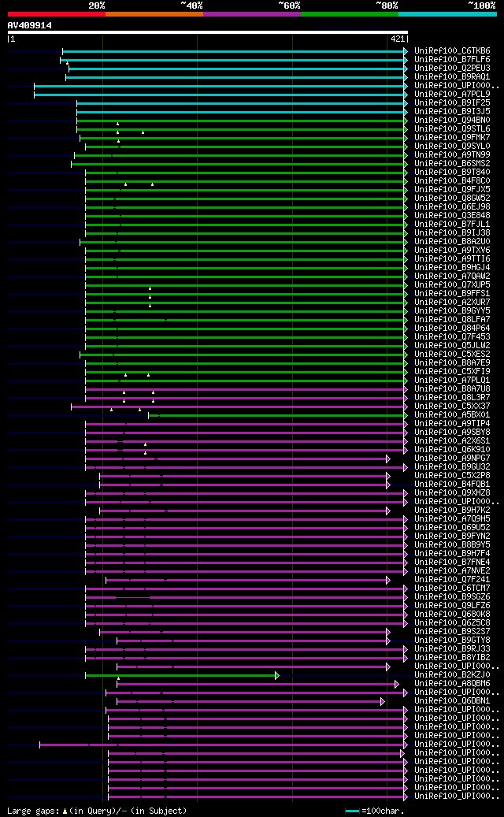This screenshot has width=504, height=817.
Task: Select the cyan ~100% identity legend segment
Action: point(448,14)
